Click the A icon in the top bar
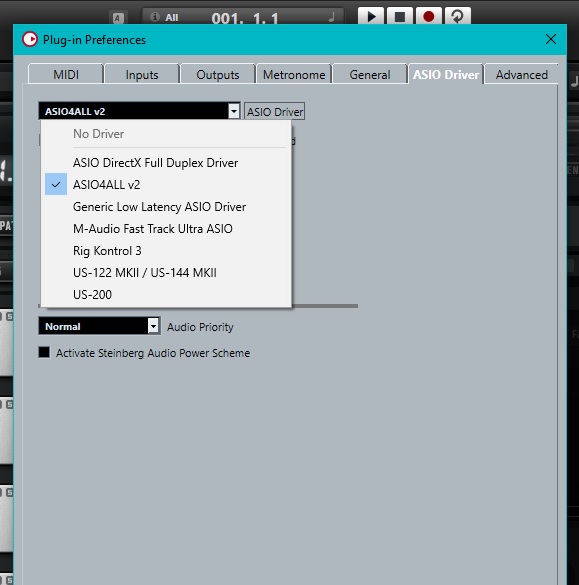 pyautogui.click(x=118, y=18)
